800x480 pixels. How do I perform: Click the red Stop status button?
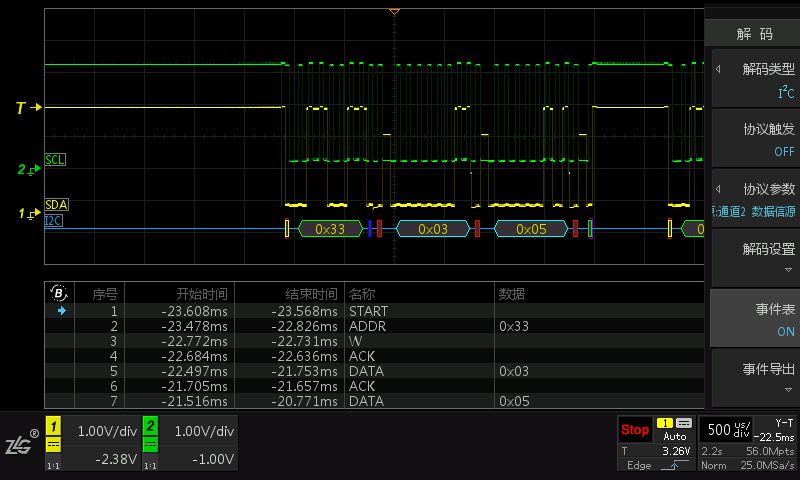[635, 430]
